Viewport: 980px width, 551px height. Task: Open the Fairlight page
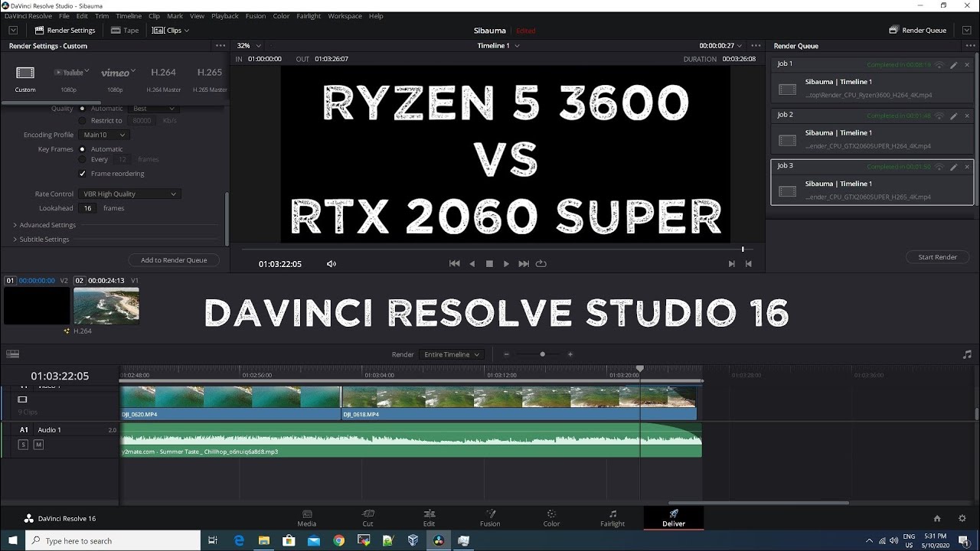[612, 518]
